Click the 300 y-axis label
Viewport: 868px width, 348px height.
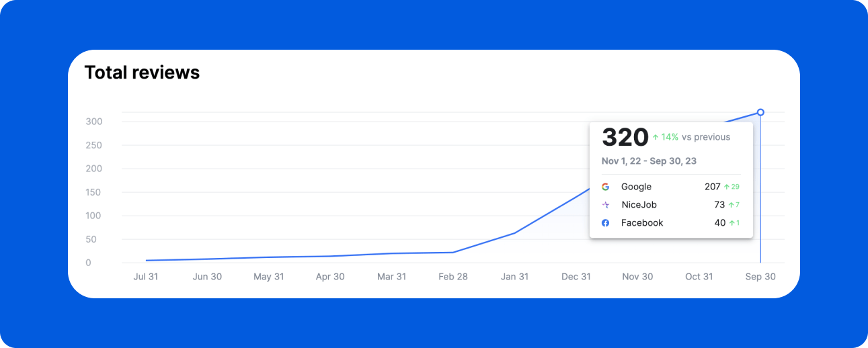tap(93, 122)
